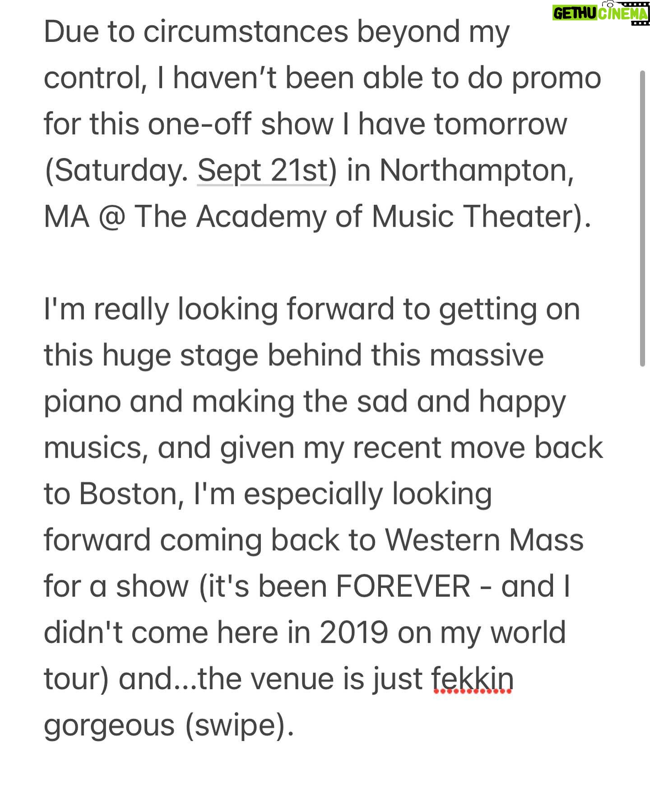The height and width of the screenshot is (812, 650).
Task: Click the Gethu Cinema watermark logo
Action: 601,13
